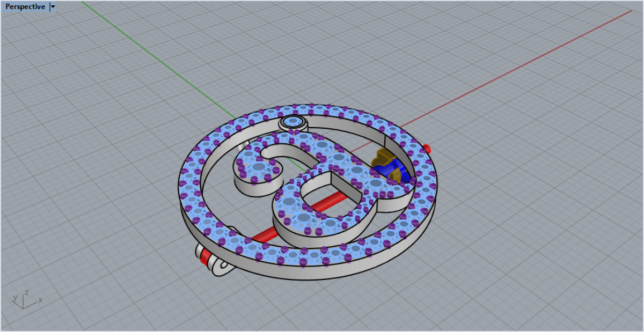Click the Z label on axes icon
Screen dimensions: 644x332
point(26,293)
